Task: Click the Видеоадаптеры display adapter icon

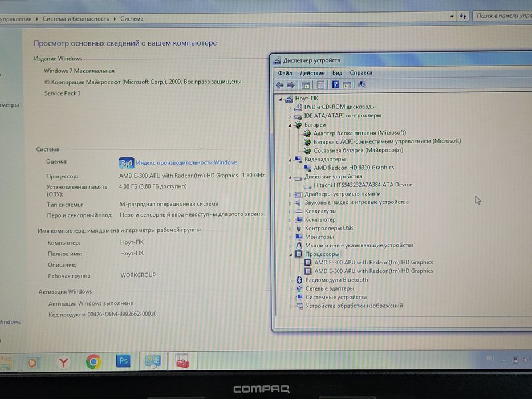Action: pyautogui.click(x=298, y=160)
